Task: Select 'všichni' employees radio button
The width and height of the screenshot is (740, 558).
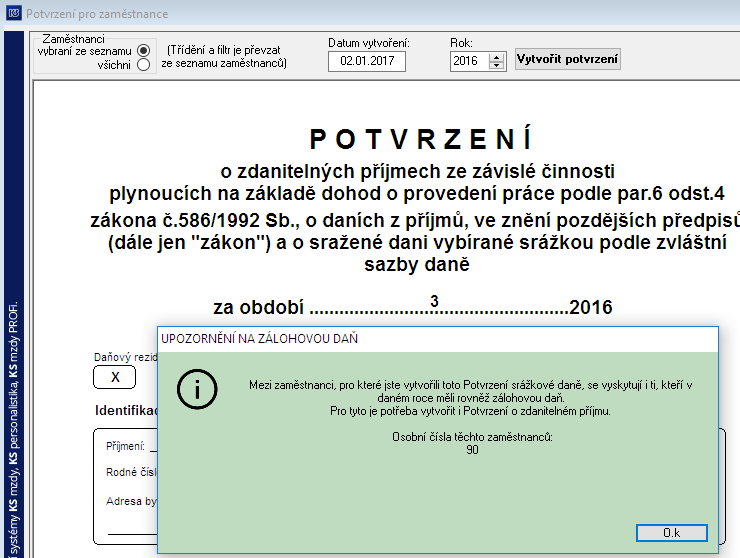Action: click(x=143, y=65)
